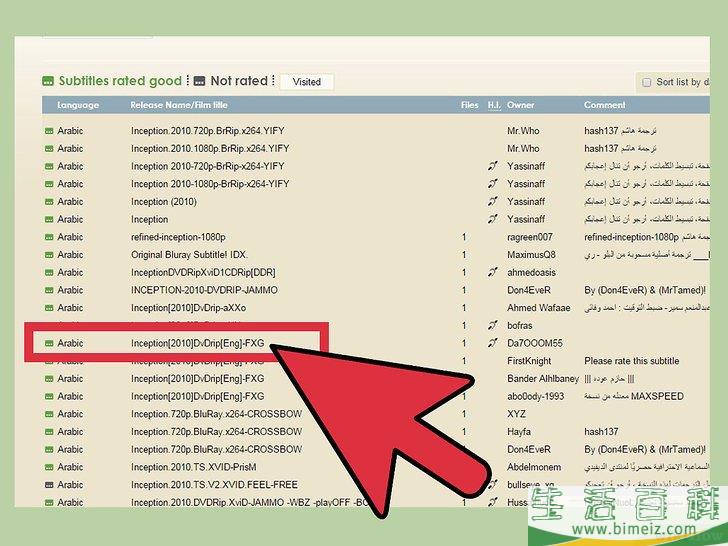Click owner name MaximusQ8
The image size is (728, 546).
(x=531, y=255)
